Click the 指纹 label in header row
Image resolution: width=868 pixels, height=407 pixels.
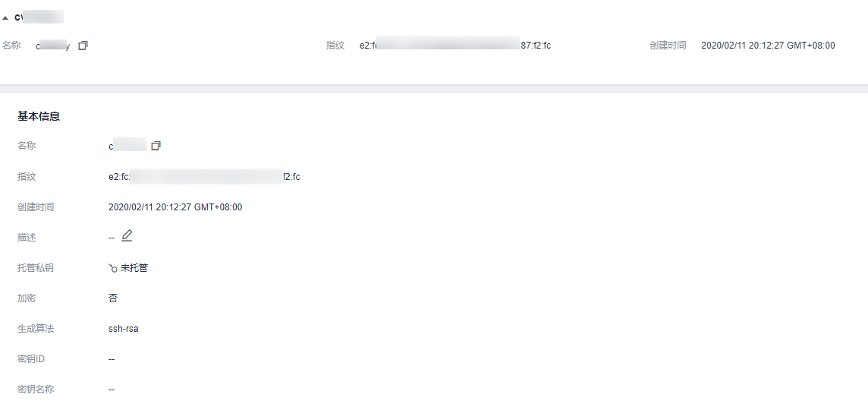pos(335,46)
